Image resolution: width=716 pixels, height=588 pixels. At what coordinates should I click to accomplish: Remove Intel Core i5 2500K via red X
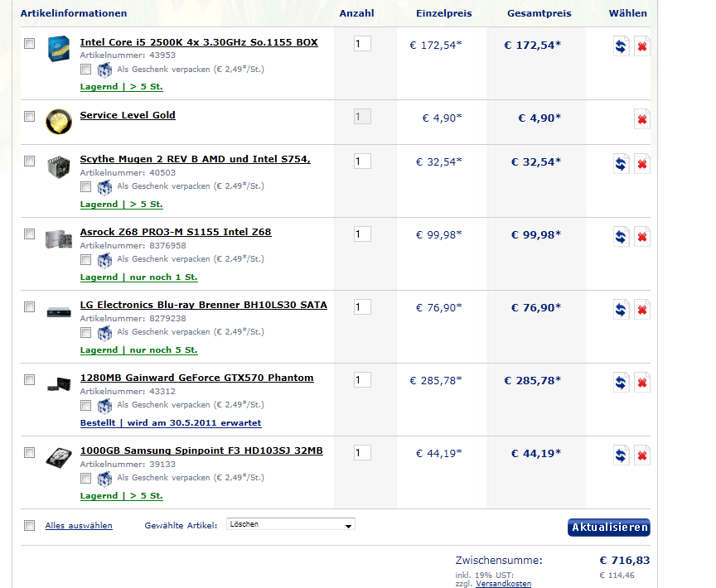point(642,46)
